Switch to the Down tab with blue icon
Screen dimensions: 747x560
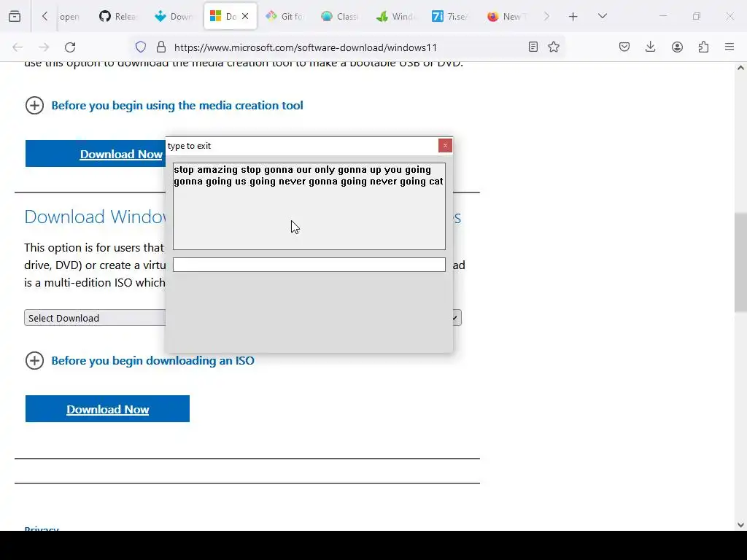coord(174,16)
